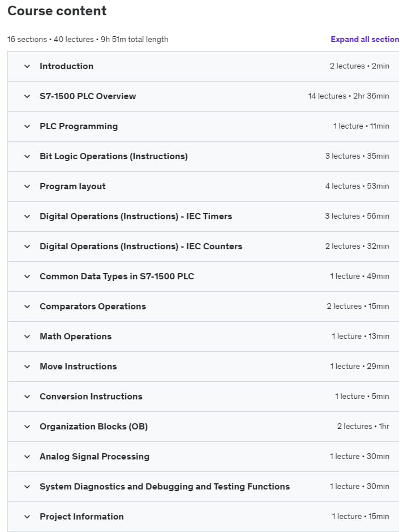Click the Expand all sections link
Image resolution: width=399 pixels, height=532 pixels.
[364, 40]
